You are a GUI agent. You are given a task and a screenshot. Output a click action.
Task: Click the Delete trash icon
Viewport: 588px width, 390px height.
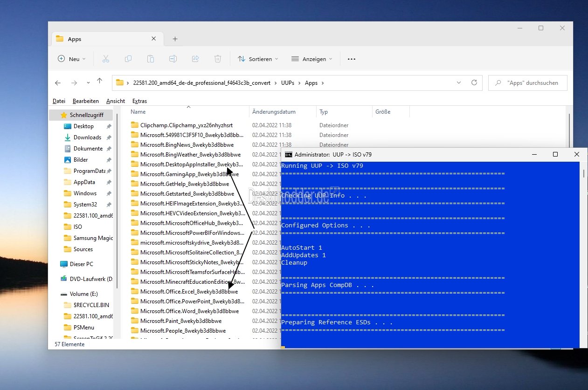tap(218, 59)
